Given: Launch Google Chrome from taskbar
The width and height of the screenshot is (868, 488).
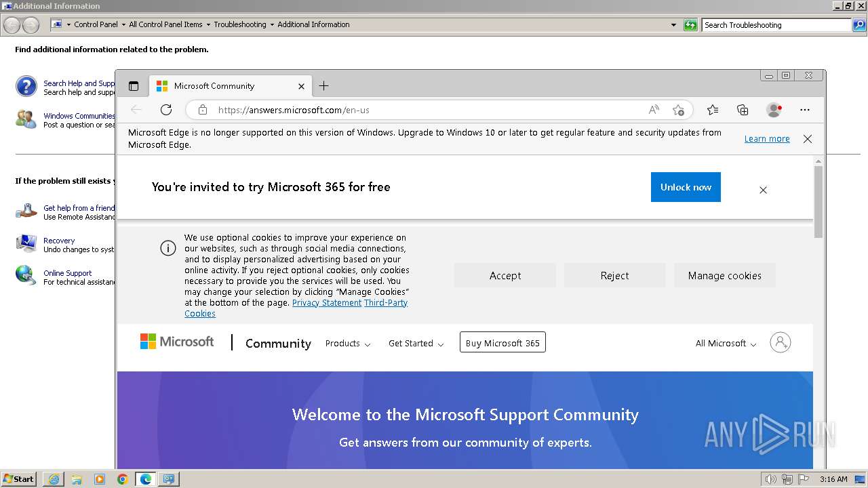Looking at the screenshot, I should 122,479.
